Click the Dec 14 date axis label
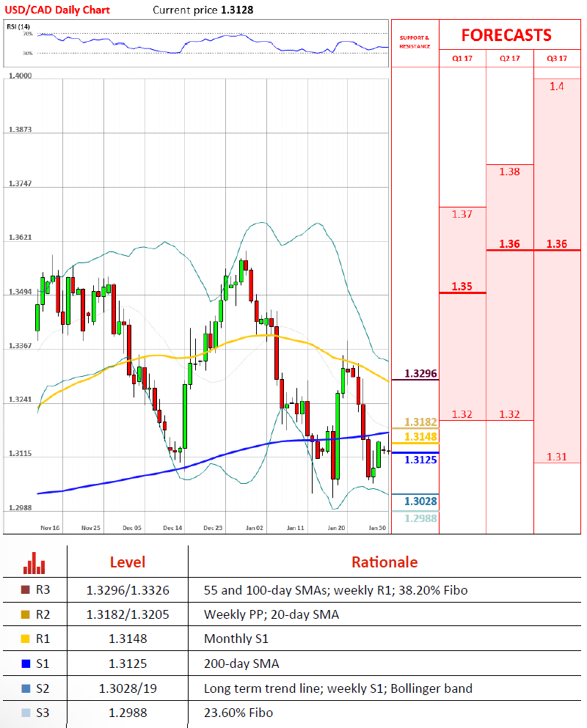 (x=172, y=528)
